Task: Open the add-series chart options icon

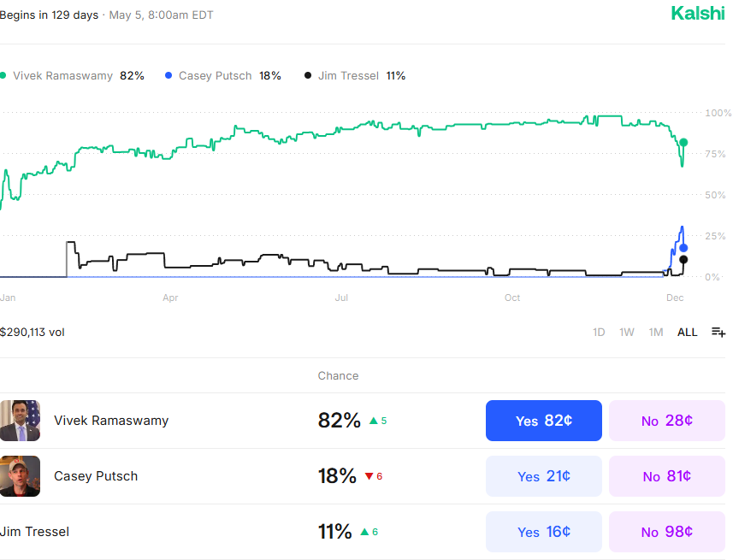Action: coord(718,333)
